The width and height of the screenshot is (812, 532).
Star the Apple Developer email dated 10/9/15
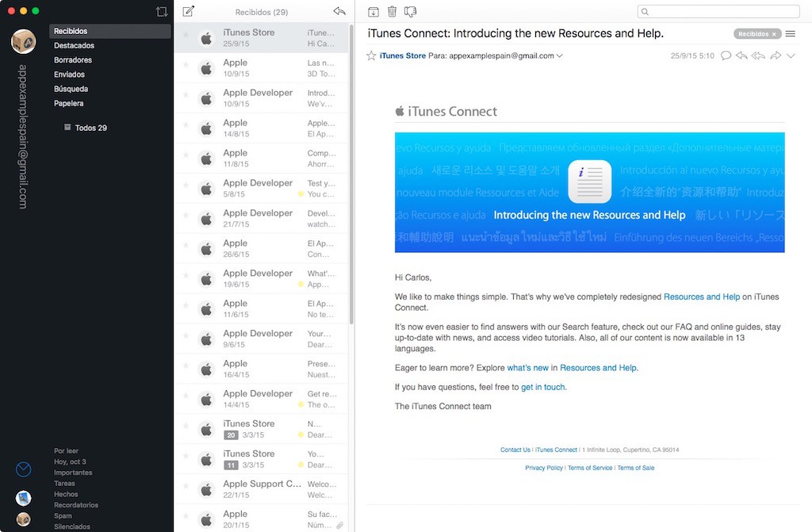pyautogui.click(x=186, y=95)
